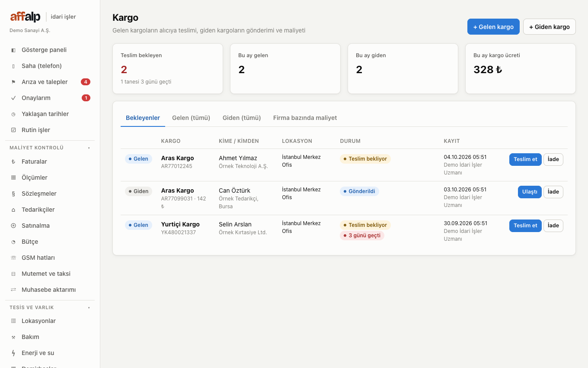Click the Bakım tools icon
Screen dimensions: 588x368
coord(13,337)
